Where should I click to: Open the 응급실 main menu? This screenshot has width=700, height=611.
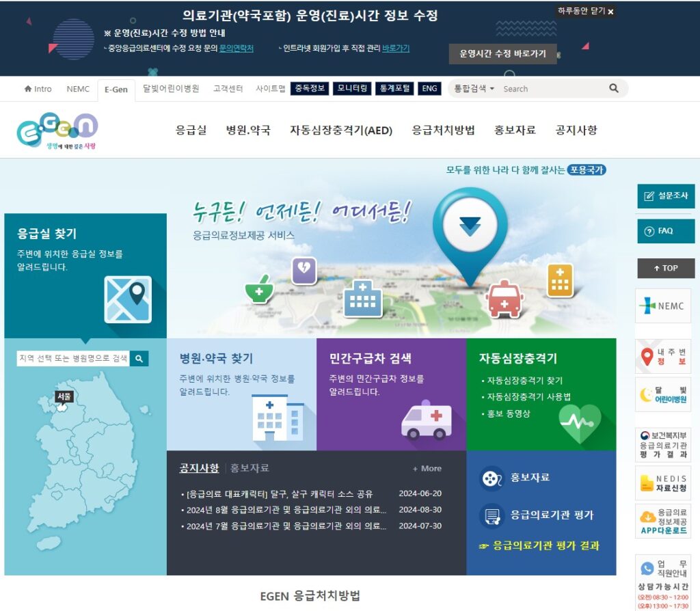click(x=191, y=130)
